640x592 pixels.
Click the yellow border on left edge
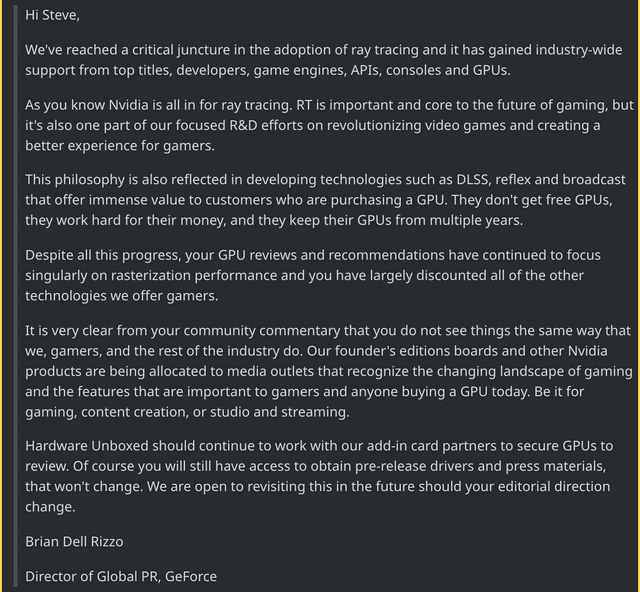click(1, 296)
